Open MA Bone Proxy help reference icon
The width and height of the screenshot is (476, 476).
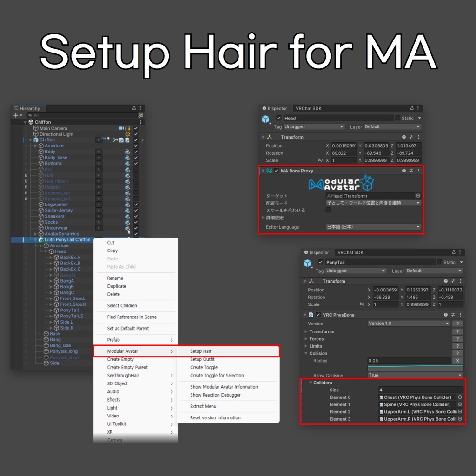tap(404, 171)
